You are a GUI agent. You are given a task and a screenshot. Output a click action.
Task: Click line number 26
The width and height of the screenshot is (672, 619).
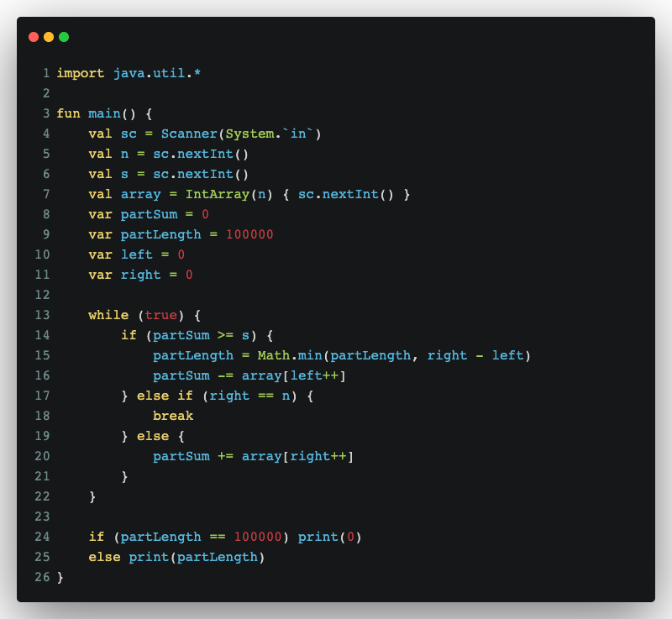click(x=43, y=578)
